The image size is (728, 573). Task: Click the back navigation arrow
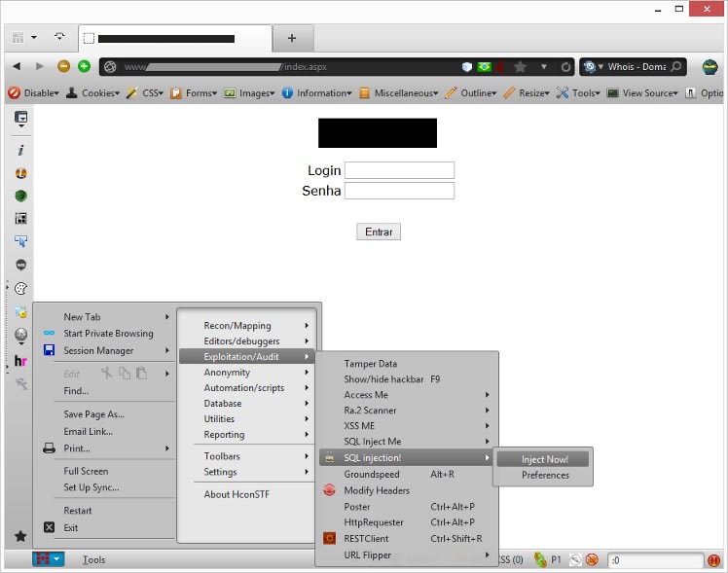pyautogui.click(x=18, y=66)
